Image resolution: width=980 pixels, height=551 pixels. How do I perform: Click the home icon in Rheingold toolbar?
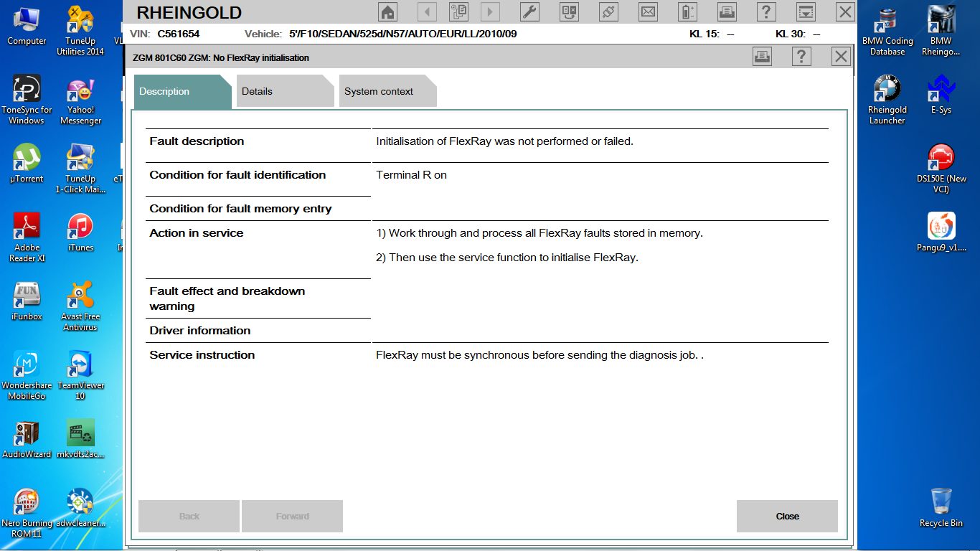[x=387, y=11]
